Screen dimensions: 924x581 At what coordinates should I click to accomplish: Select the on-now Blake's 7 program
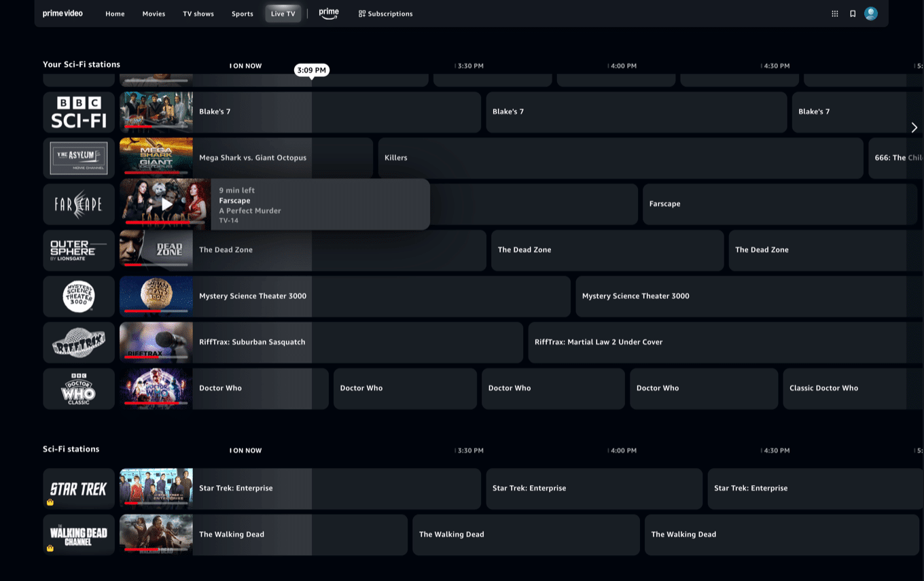[336, 112]
